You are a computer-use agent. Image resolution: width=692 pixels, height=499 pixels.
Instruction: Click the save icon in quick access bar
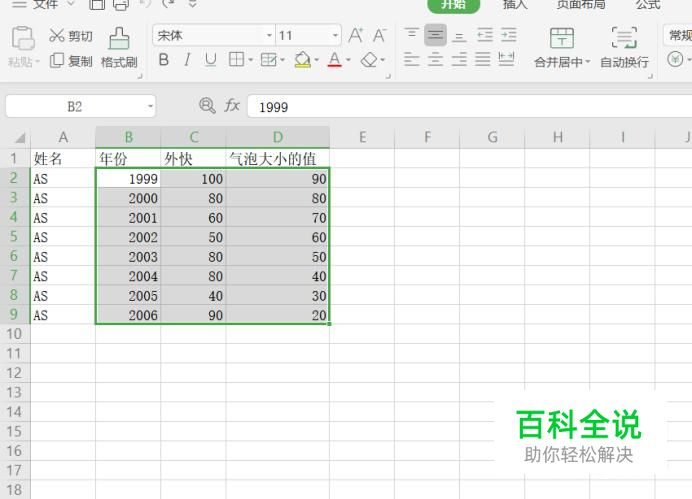click(x=97, y=4)
